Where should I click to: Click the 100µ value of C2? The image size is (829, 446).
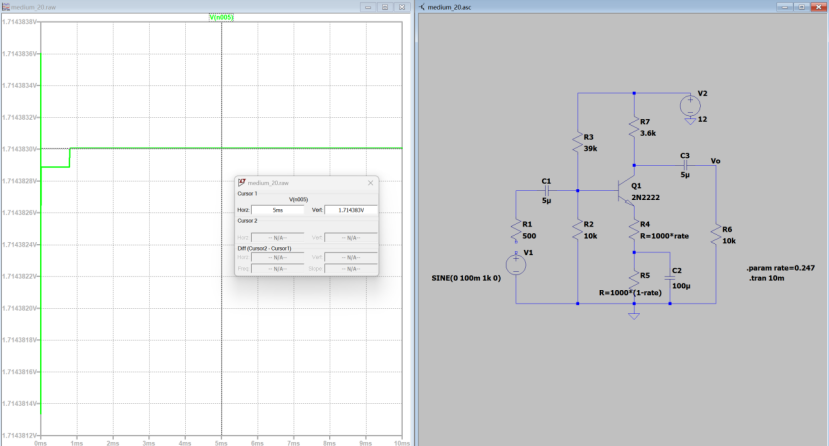[x=681, y=286]
